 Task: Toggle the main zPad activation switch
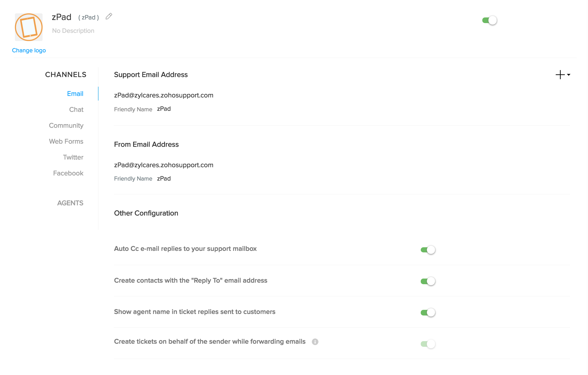[488, 20]
